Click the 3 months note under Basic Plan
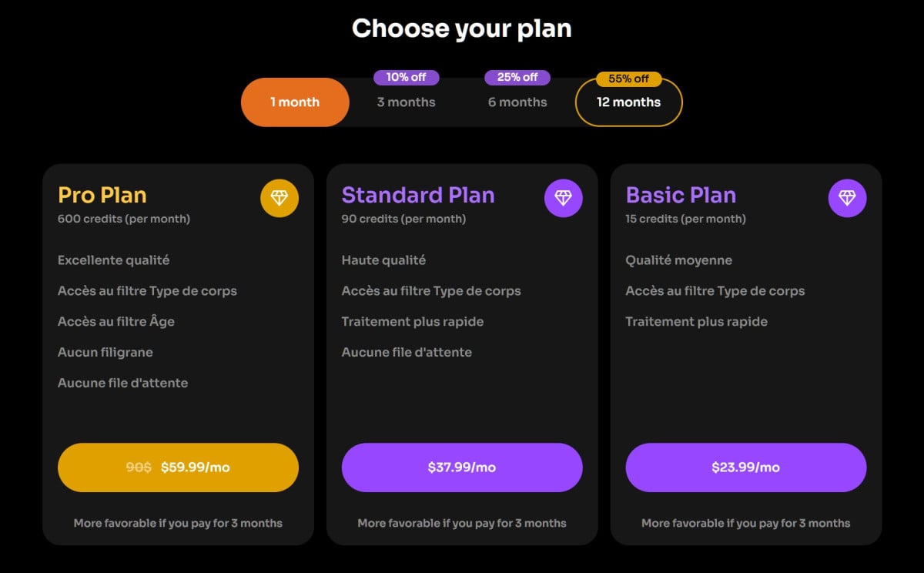 click(x=745, y=523)
